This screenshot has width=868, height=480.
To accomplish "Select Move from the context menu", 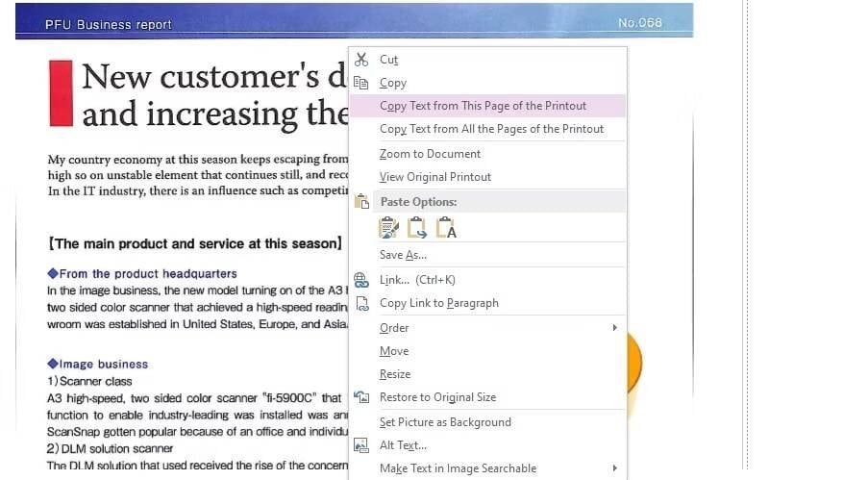I will point(487,351).
